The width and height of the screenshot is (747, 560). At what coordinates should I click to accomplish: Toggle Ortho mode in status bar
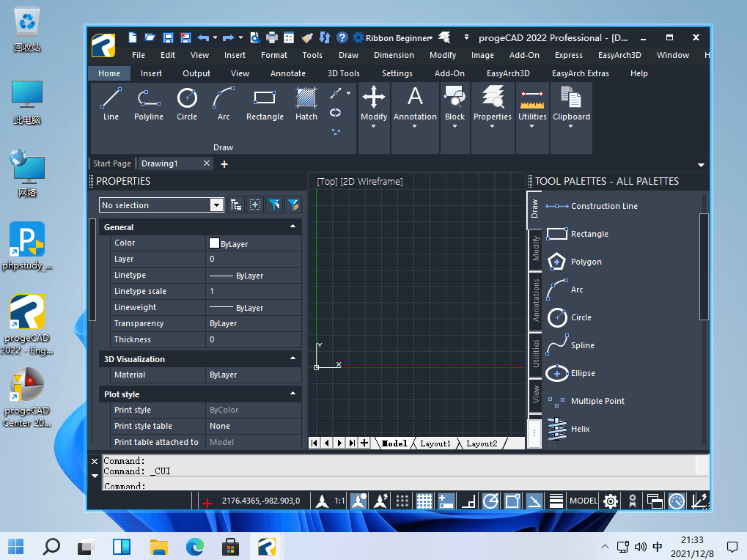(468, 501)
